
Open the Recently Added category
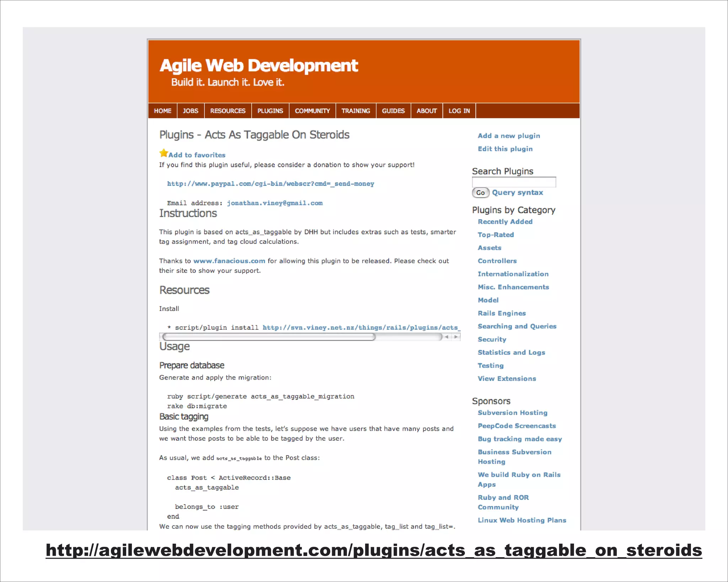505,222
